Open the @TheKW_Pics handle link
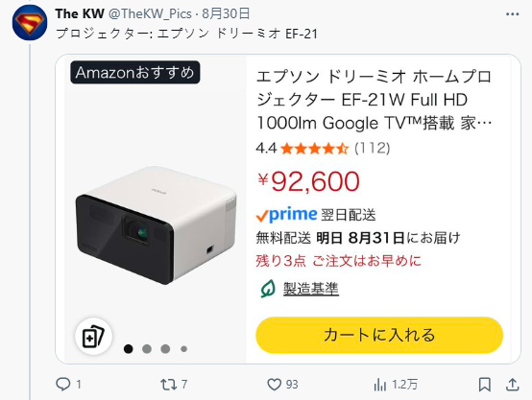532x400 pixels. pos(150,13)
